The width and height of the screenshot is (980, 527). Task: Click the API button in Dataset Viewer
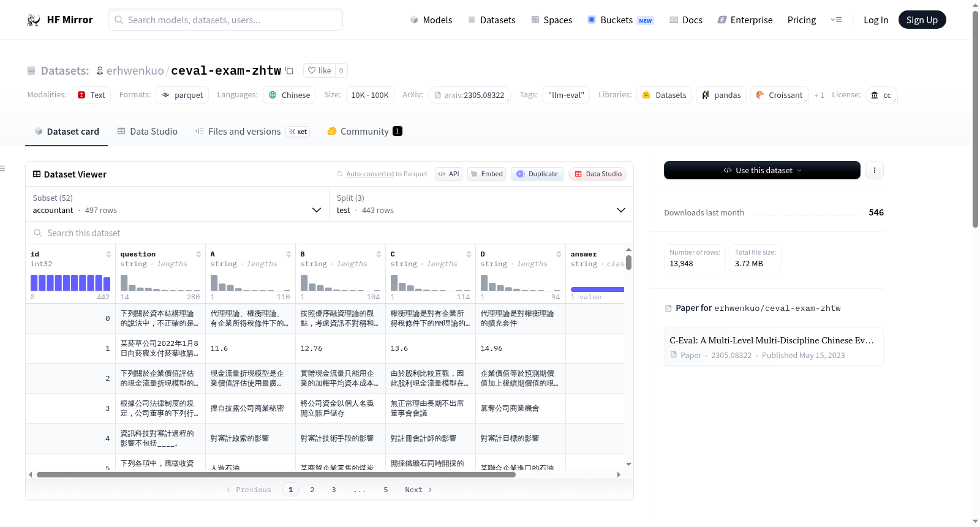coord(448,174)
